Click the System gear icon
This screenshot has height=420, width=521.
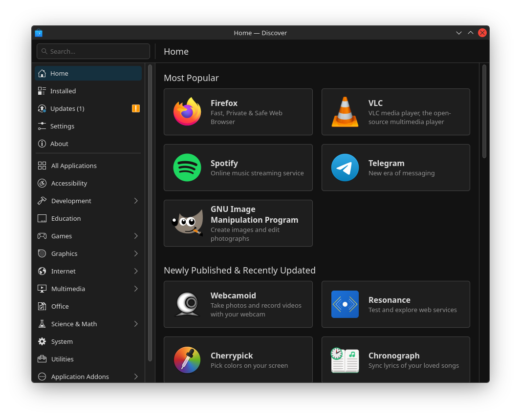pos(42,342)
